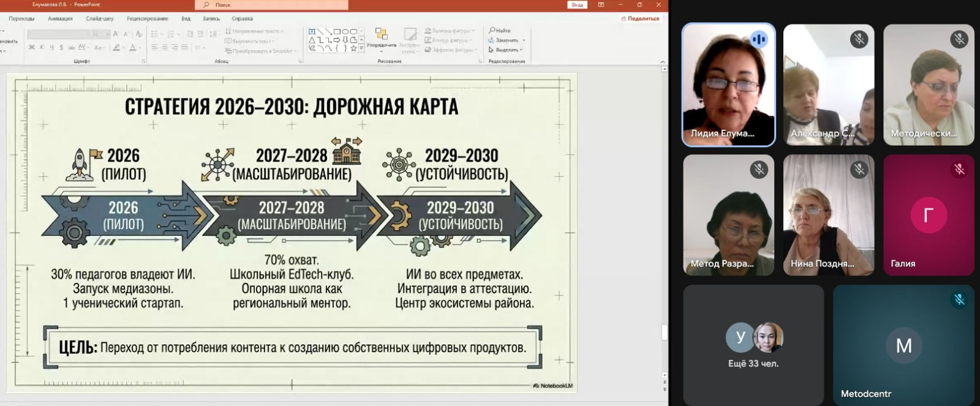980x406 pixels.
Task: Open the line spacing options
Action: pyautogui.click(x=214, y=34)
